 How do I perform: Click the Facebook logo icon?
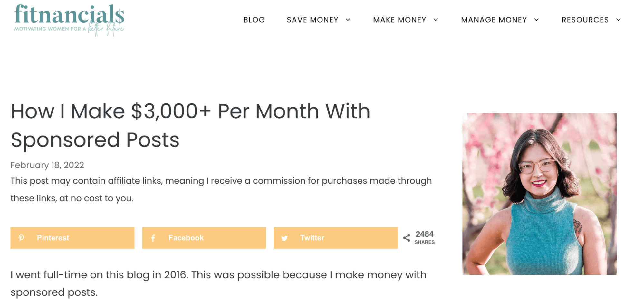click(153, 238)
